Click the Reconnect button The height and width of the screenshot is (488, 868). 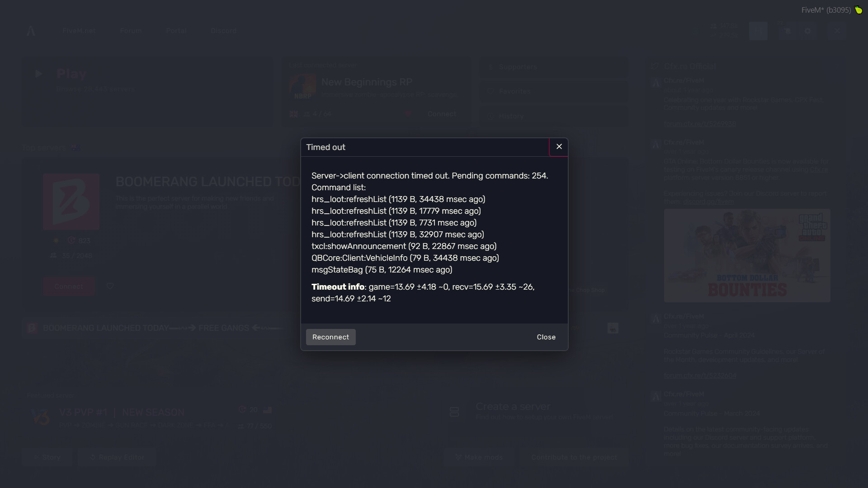click(330, 337)
